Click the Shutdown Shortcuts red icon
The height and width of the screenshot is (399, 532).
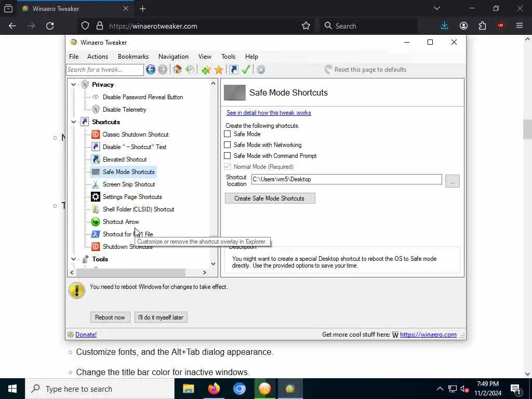[96, 247]
